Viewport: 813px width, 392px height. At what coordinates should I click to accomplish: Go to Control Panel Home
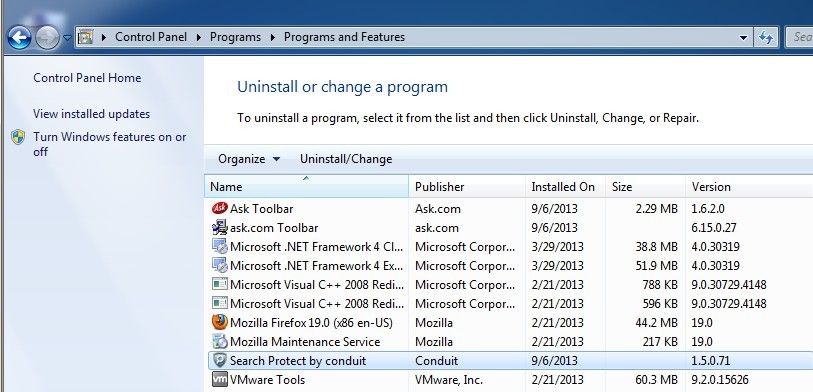tap(87, 78)
